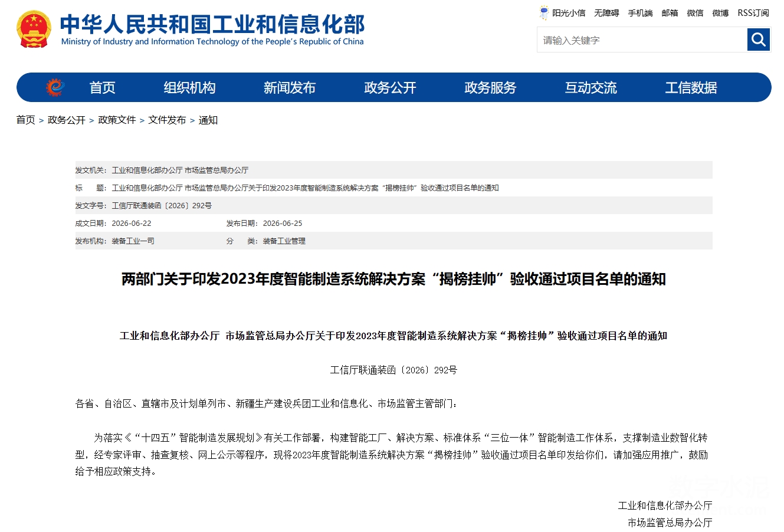Open the 微信 link at top
The height and width of the screenshot is (532, 784).
tap(695, 13)
